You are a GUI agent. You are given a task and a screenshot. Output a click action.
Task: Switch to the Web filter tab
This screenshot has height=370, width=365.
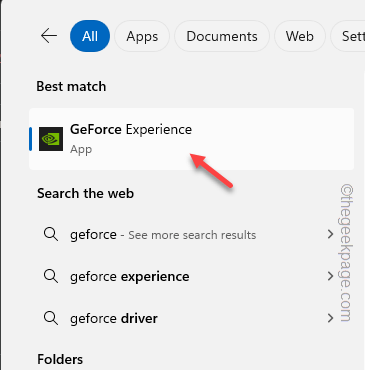pos(299,36)
